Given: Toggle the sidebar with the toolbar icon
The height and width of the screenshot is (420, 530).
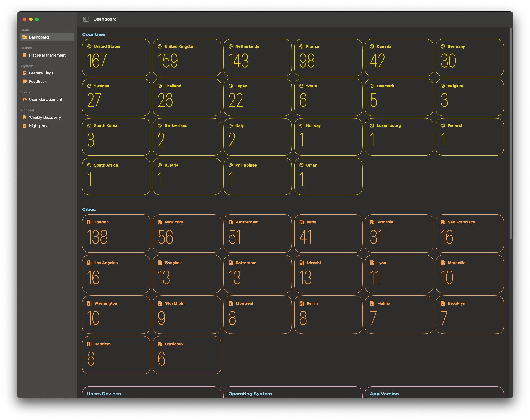Looking at the screenshot, I should coord(86,19).
